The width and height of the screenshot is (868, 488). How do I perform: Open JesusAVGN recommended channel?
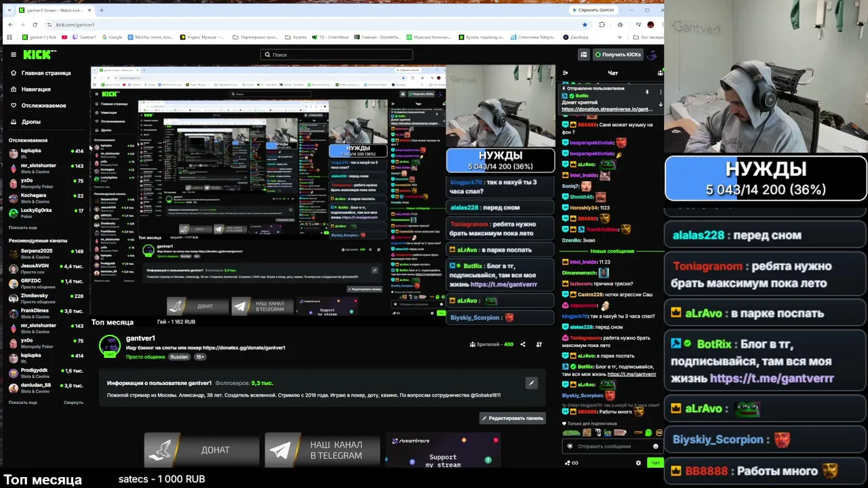pyautogui.click(x=45, y=268)
